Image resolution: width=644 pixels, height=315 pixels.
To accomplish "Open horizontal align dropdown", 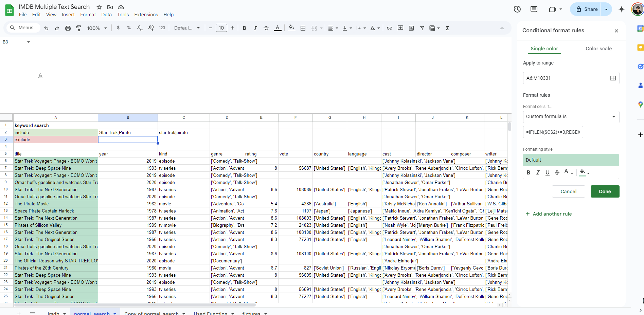I will 333,28.
